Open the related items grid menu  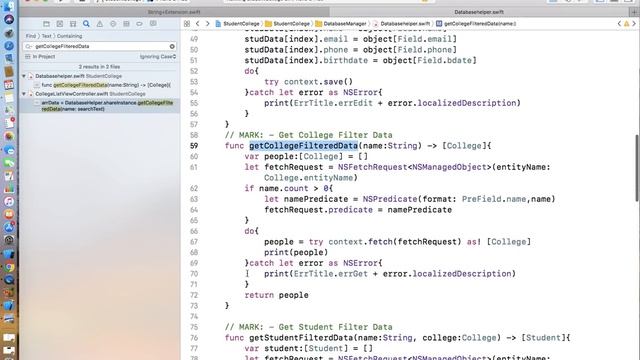187,24
